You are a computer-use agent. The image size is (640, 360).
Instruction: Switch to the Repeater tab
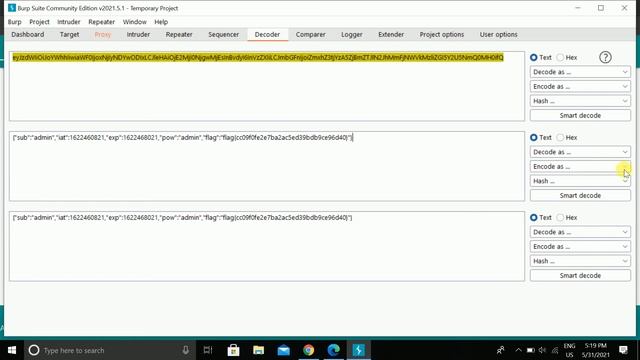(x=179, y=35)
